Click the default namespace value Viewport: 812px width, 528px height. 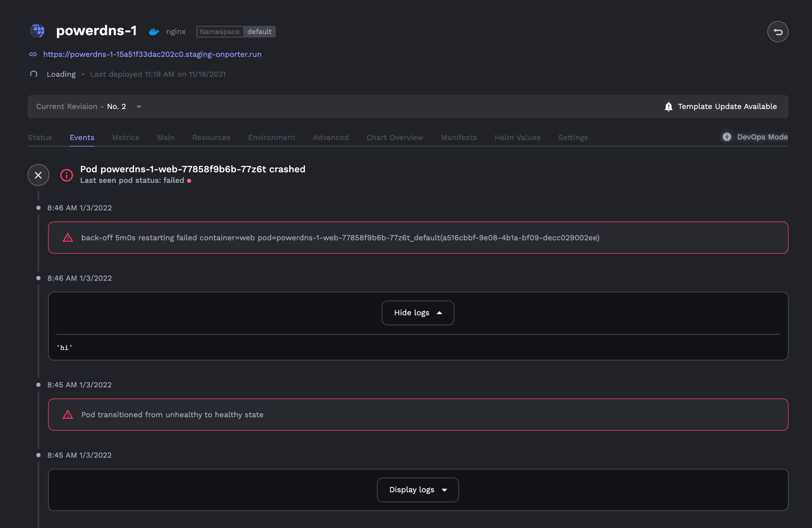pyautogui.click(x=259, y=32)
